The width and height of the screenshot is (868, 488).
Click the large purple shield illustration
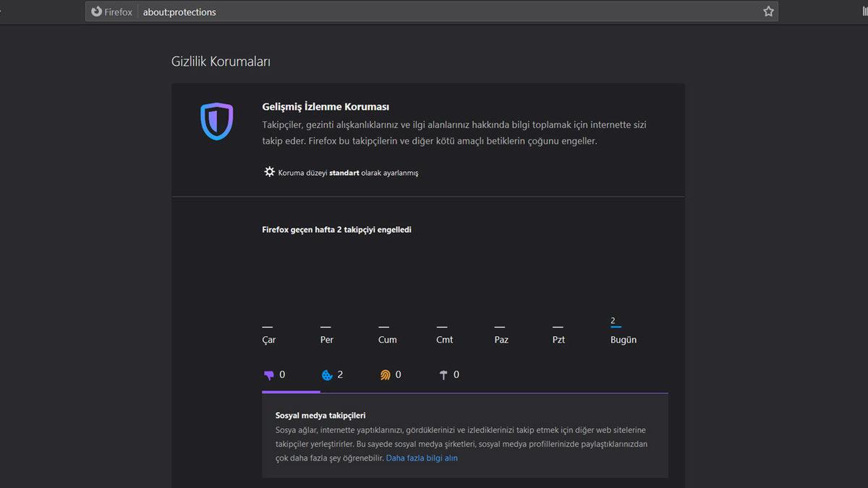point(216,122)
